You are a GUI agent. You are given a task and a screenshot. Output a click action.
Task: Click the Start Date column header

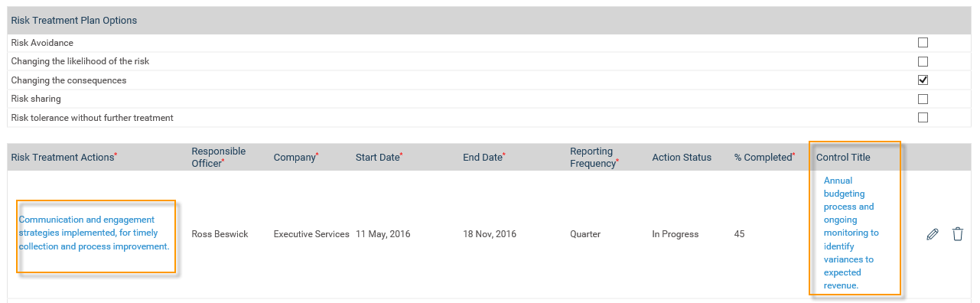coord(379,157)
